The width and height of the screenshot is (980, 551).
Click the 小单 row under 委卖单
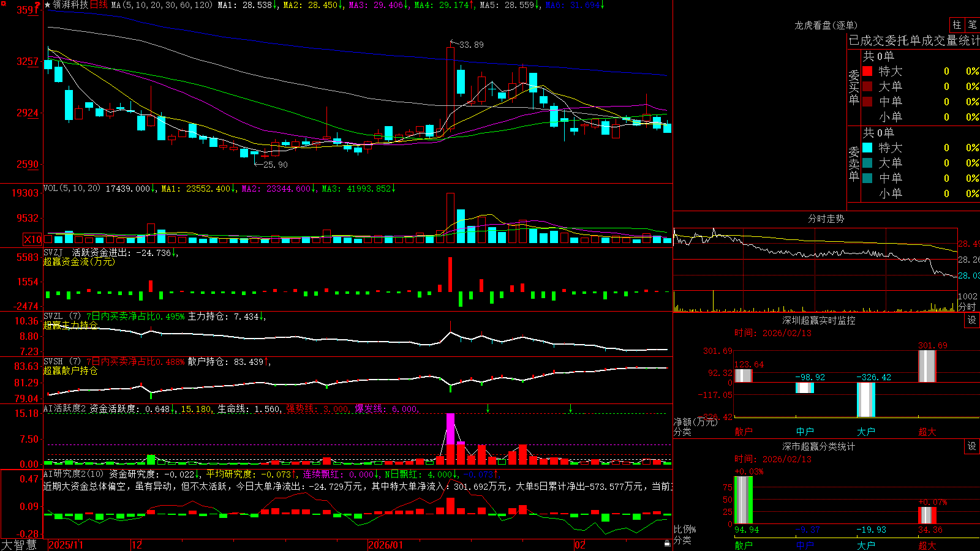921,193
